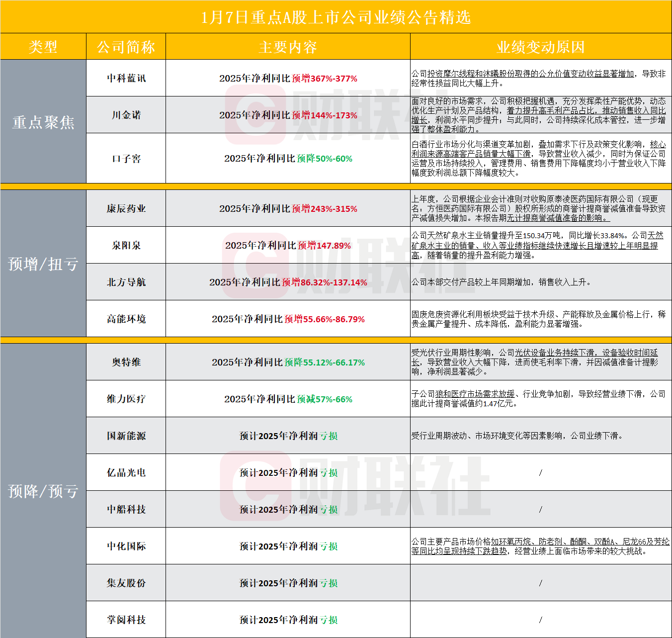Click company name 中科蓝讯

pos(126,78)
